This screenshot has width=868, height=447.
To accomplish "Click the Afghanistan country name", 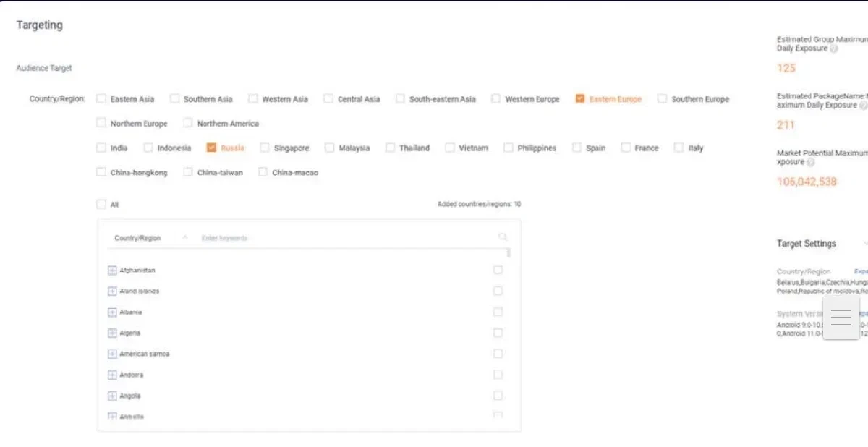I will pyautogui.click(x=137, y=271).
